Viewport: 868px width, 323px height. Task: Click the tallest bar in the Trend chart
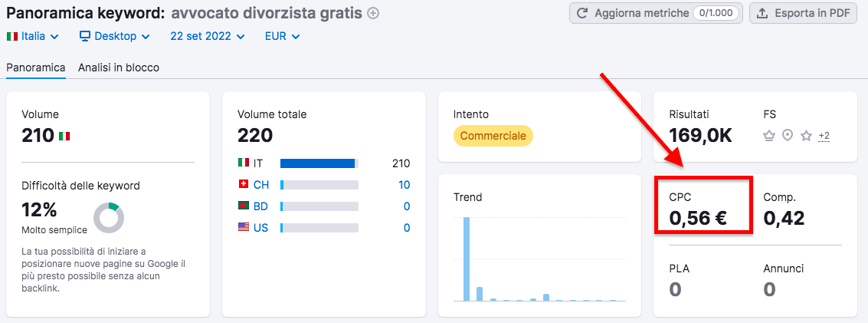point(467,259)
